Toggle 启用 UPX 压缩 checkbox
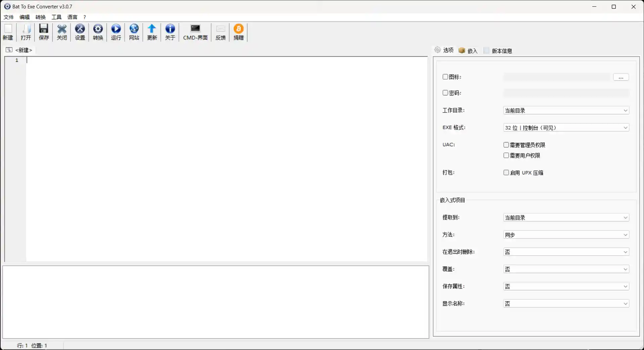The image size is (644, 350). 506,173
